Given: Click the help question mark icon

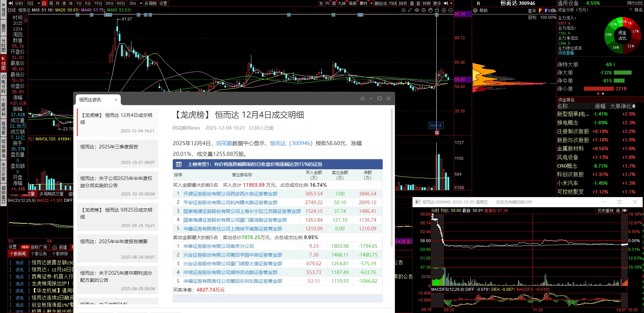Looking at the screenshot, I should [475, 10].
